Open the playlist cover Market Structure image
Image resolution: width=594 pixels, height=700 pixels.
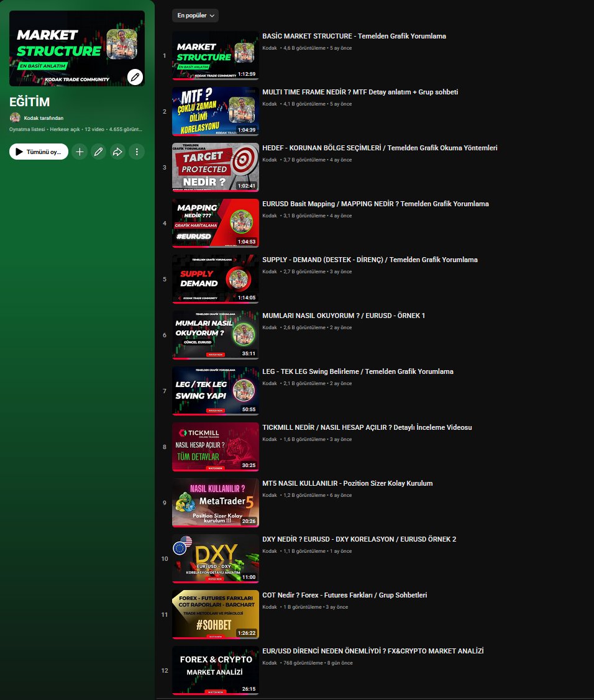(77, 48)
